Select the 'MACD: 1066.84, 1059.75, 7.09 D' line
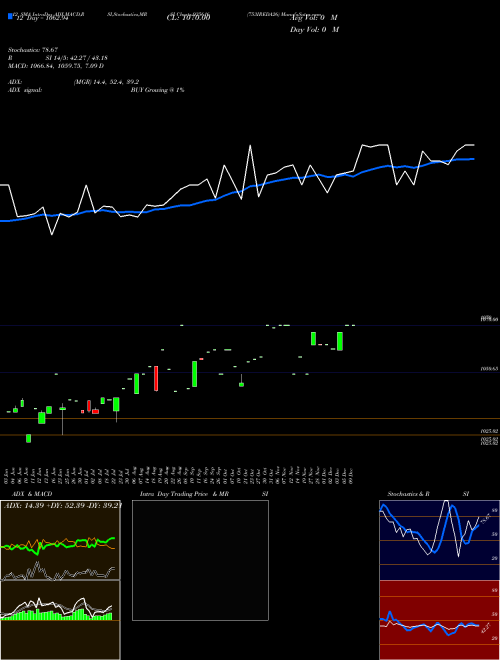The image size is (500, 660). (x=56, y=66)
